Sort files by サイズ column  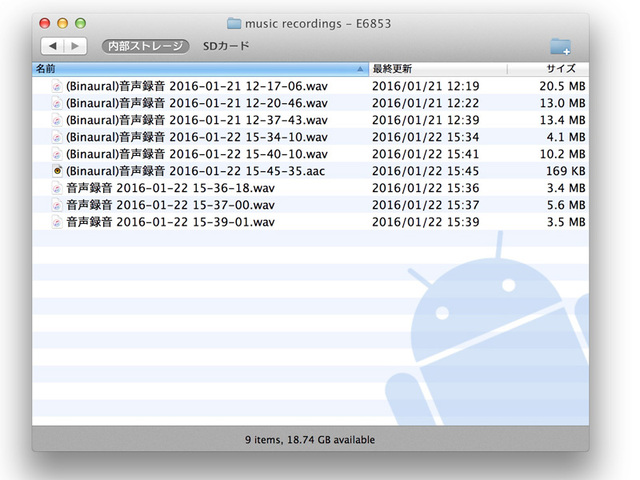coord(559,69)
